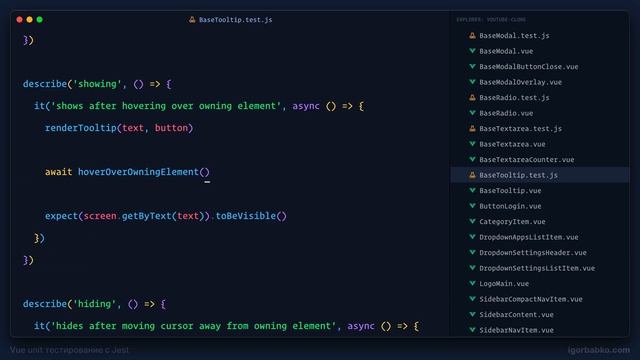Open BaseTextareaCounter.vue from the explorer
This screenshot has width=640, height=360.
click(527, 160)
